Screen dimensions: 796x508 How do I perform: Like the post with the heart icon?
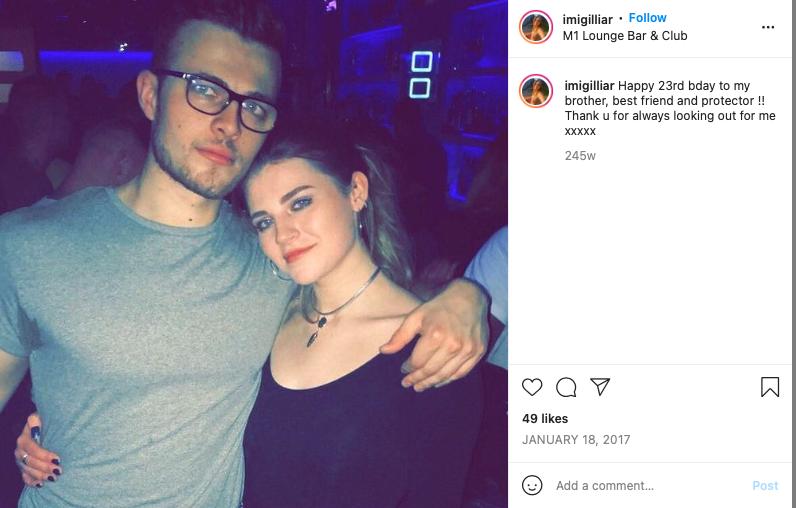click(532, 387)
